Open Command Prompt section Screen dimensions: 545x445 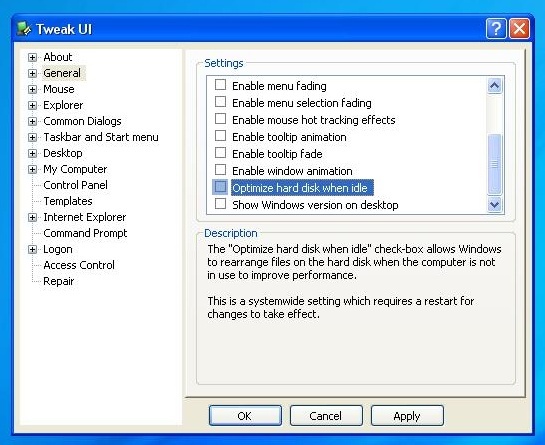tap(85, 233)
